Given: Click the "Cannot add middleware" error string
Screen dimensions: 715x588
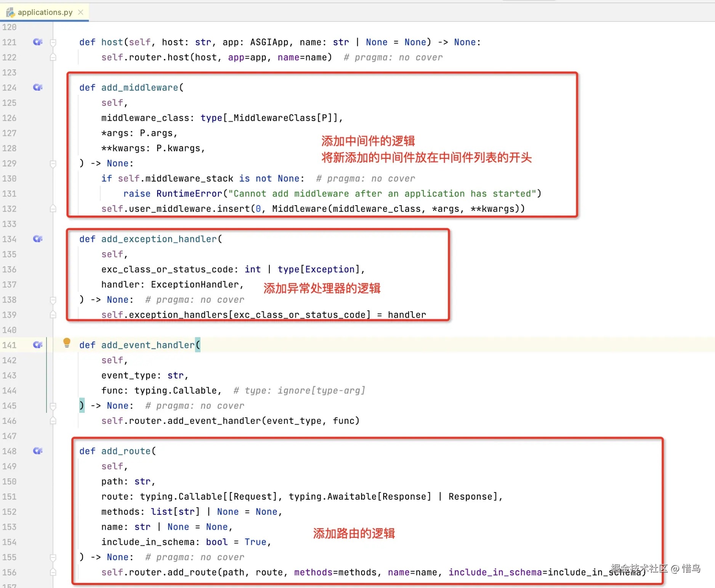Looking at the screenshot, I should (x=382, y=193).
